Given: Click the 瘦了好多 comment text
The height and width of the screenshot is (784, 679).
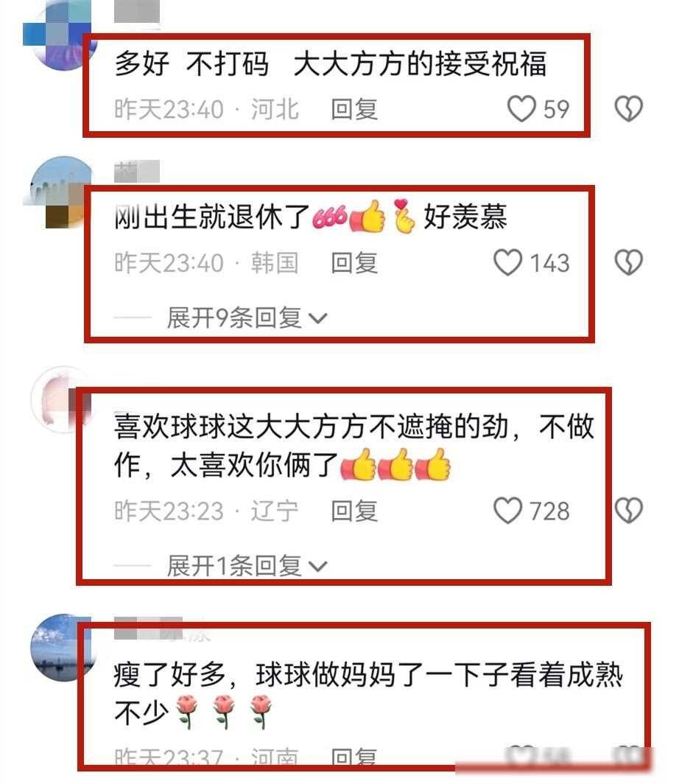Looking at the screenshot, I should 368,694.
